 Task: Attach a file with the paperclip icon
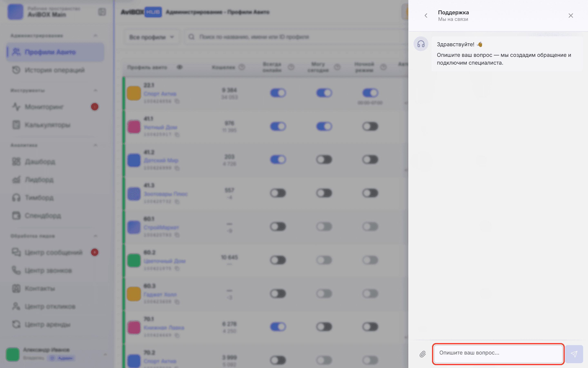pyautogui.click(x=423, y=354)
